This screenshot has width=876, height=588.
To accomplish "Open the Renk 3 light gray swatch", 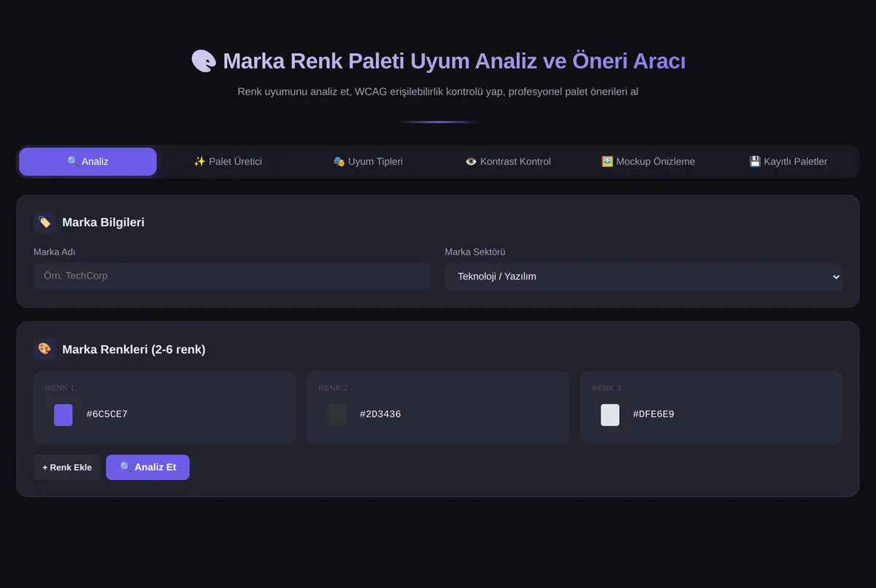I will click(610, 414).
